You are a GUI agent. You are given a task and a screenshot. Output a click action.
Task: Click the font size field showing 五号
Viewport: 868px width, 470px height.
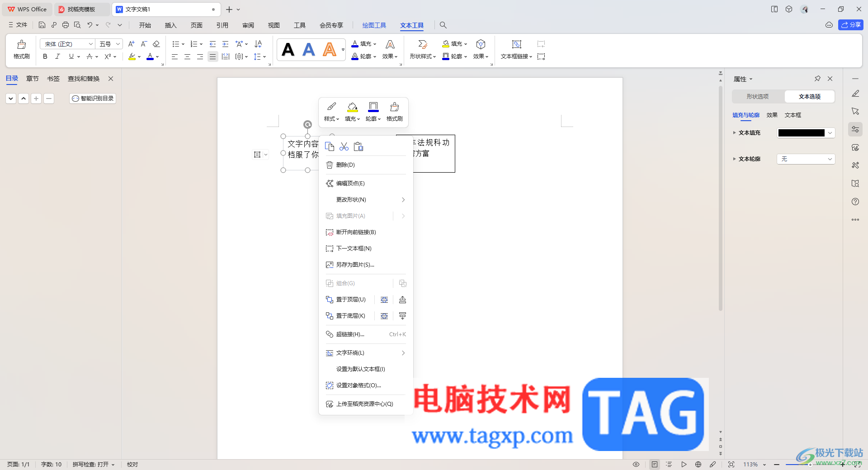click(109, 44)
